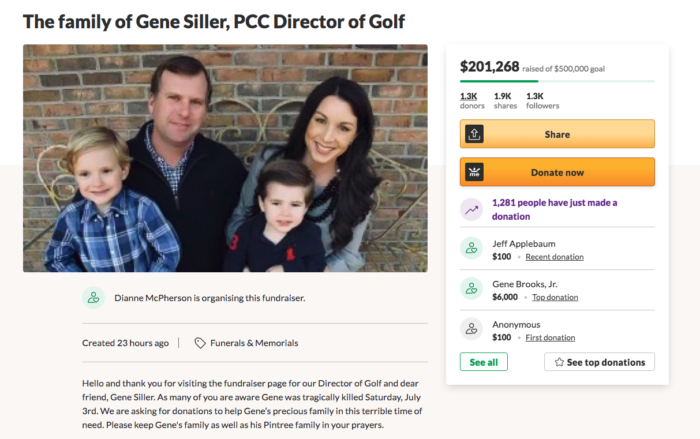The image size is (700, 439).
Task: Click Gene Brooks, Jr.'s donor avatar icon
Action: pos(471,289)
